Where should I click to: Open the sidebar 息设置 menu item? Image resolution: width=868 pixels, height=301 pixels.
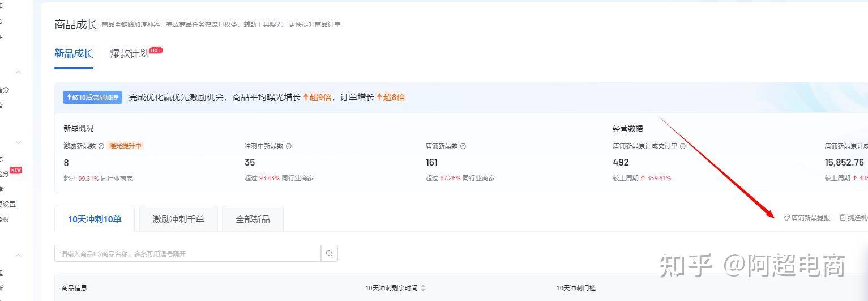click(x=8, y=204)
